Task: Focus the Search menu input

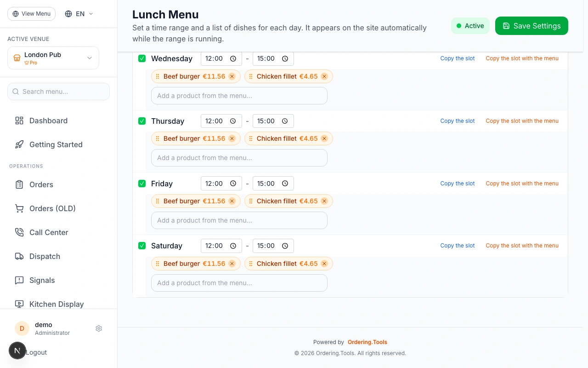Action: point(59,92)
